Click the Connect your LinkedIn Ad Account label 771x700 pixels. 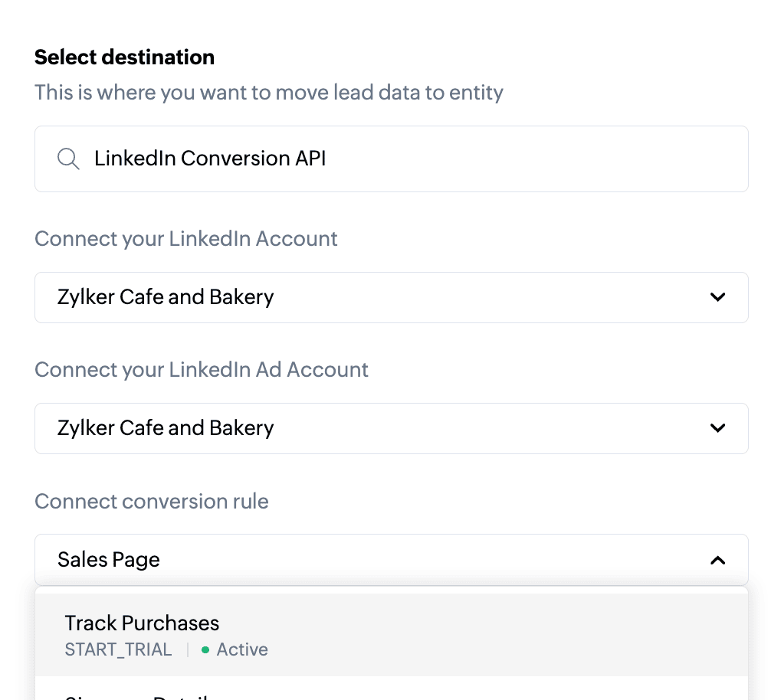tap(202, 370)
